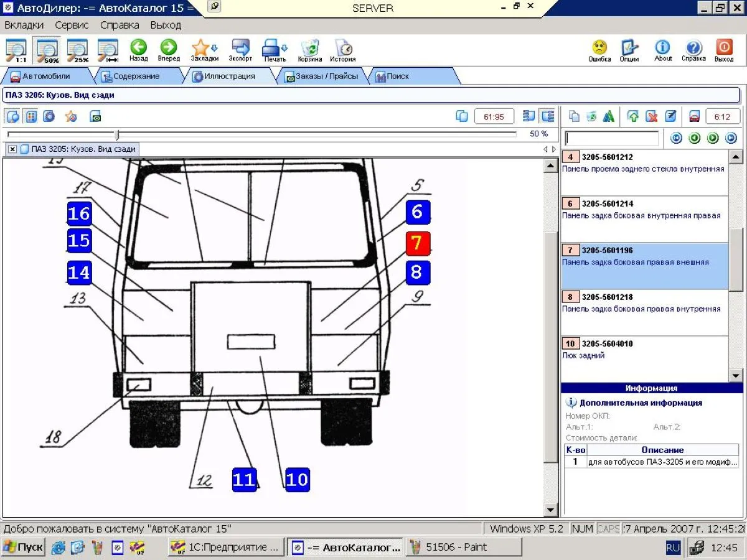Fit illustration to width magnifier

click(x=108, y=50)
